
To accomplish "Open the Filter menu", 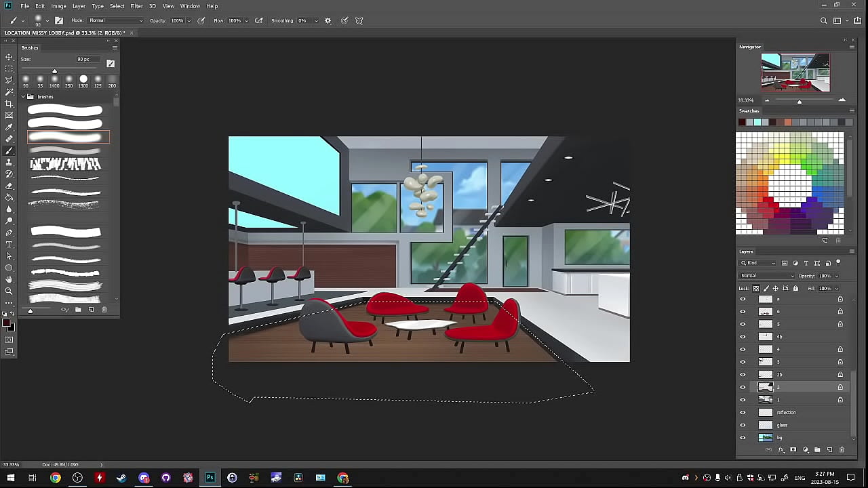I will point(136,6).
